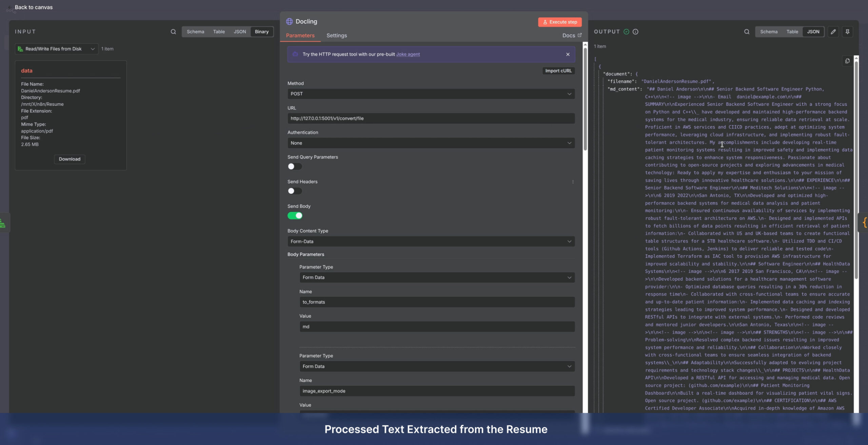Select the Schema view in OUTPUT
The height and width of the screenshot is (445, 868).
(769, 32)
